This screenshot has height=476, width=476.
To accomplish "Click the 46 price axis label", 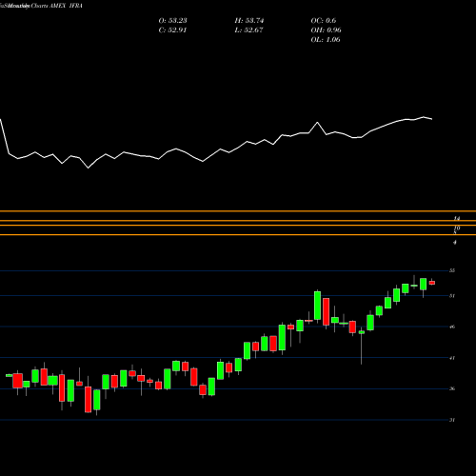I will (452, 327).
